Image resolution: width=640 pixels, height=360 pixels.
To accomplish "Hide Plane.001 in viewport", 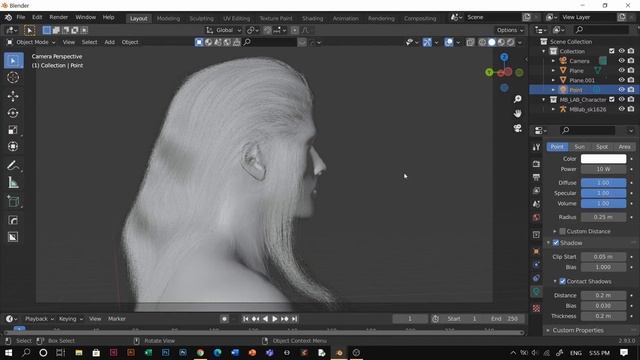I will click(x=622, y=80).
